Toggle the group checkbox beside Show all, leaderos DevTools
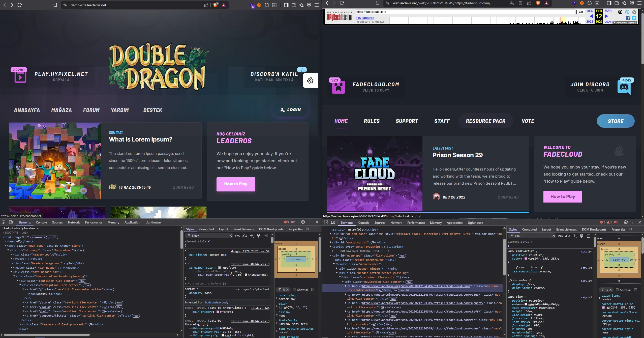 tap(313, 290)
